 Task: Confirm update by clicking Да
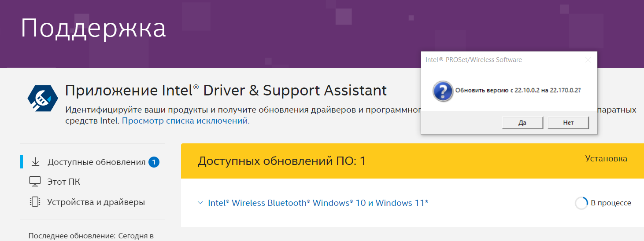click(522, 123)
